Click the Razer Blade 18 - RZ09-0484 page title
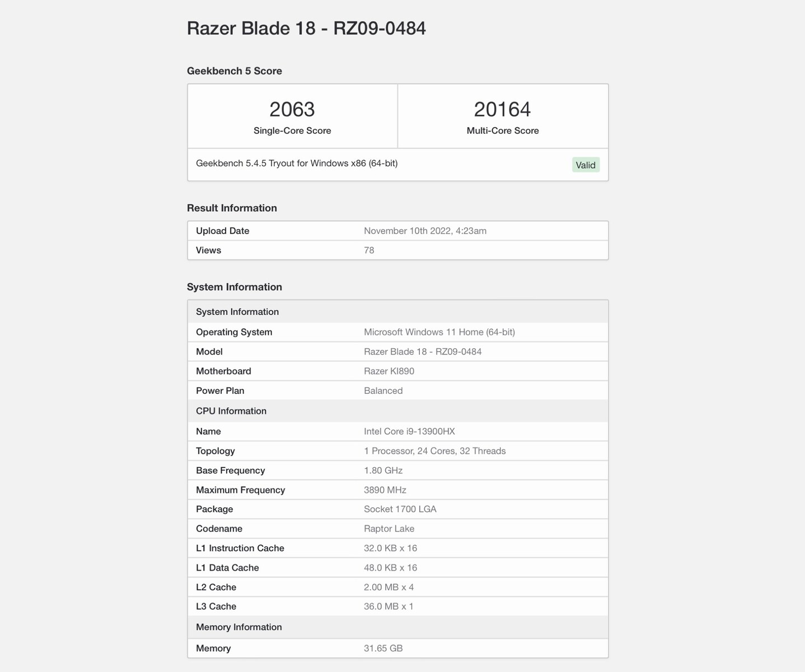This screenshot has height=672, width=805. 306,28
